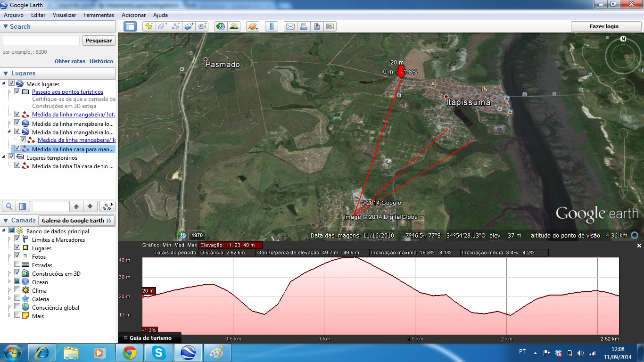Uncheck the Meus lugares checkbox

point(12,83)
